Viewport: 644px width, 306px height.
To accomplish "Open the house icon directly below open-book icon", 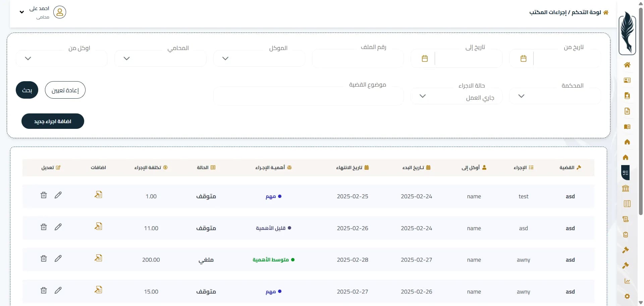I will pos(627,142).
